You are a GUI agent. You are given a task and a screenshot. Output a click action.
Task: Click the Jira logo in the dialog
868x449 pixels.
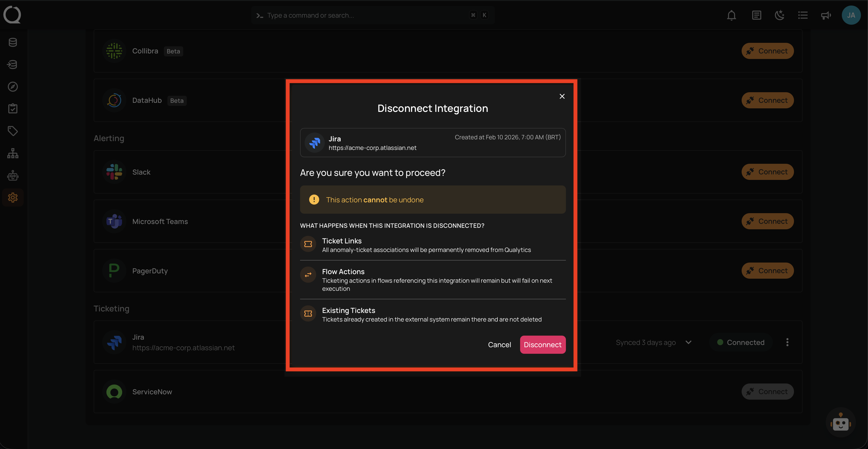click(x=314, y=143)
